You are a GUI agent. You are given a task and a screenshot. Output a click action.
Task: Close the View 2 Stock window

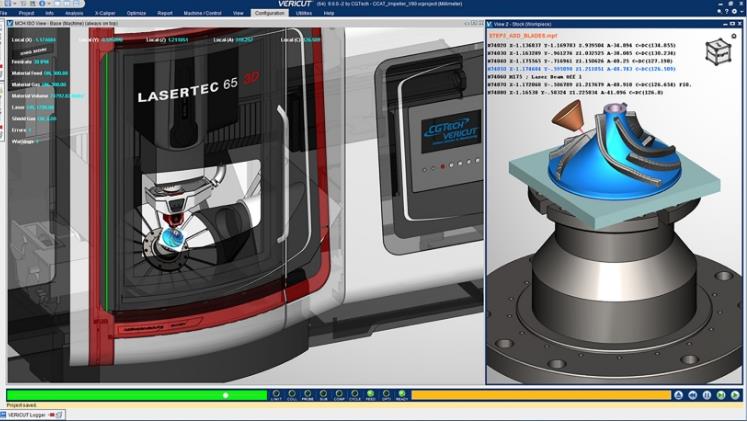pos(739,24)
